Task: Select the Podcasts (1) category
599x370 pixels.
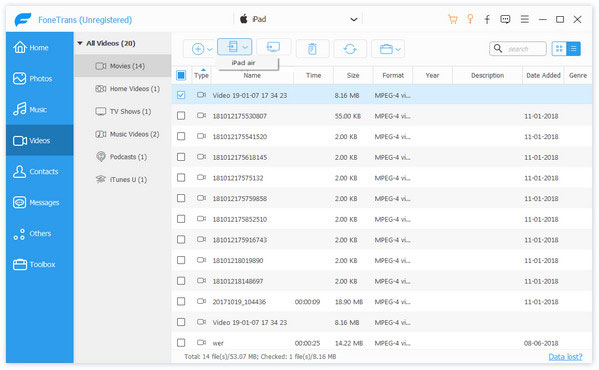Action: [x=123, y=157]
